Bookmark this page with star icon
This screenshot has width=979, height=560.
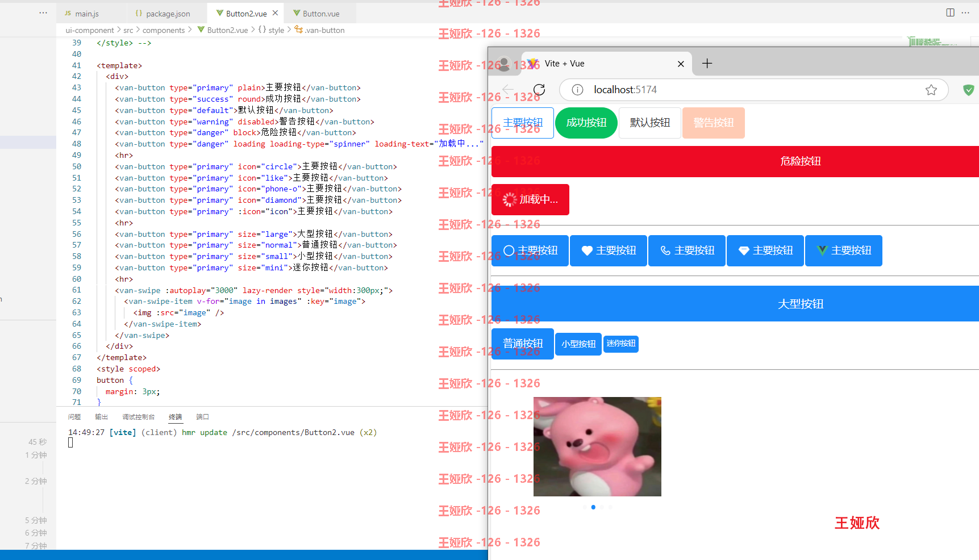(931, 90)
